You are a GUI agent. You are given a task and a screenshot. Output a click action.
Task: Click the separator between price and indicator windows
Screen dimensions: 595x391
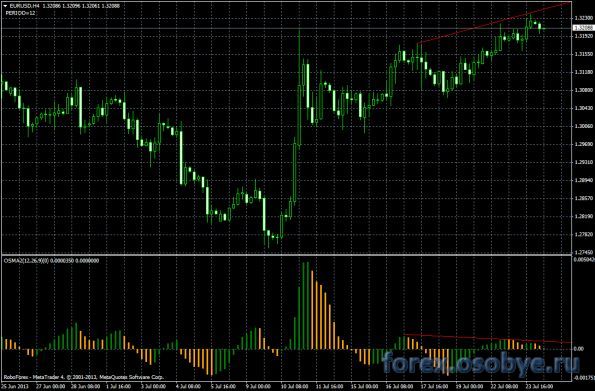(286, 255)
